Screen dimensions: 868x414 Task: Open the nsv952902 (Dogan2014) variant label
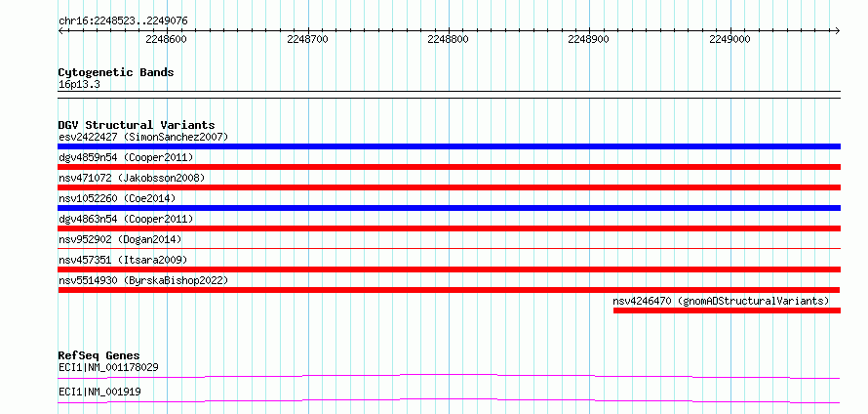tap(120, 239)
